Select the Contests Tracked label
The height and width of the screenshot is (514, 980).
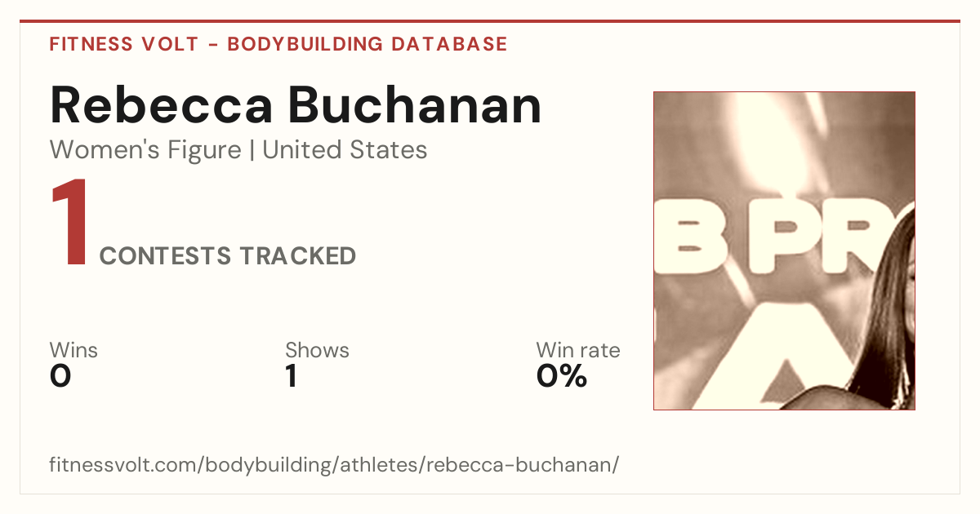228,256
